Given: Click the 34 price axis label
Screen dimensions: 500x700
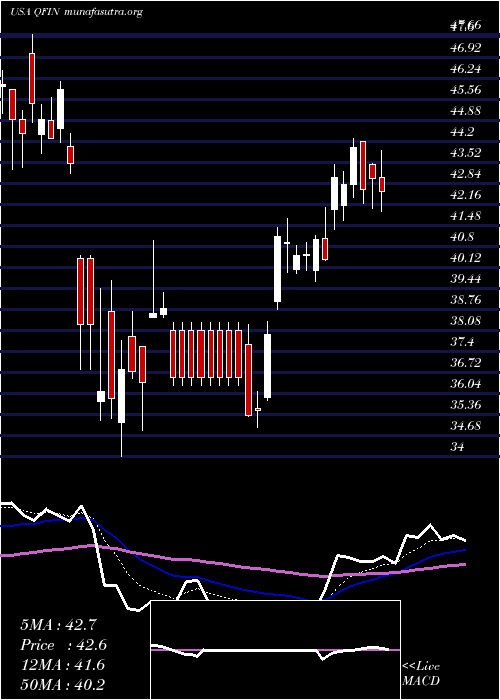Looking at the screenshot, I should pos(458,446).
